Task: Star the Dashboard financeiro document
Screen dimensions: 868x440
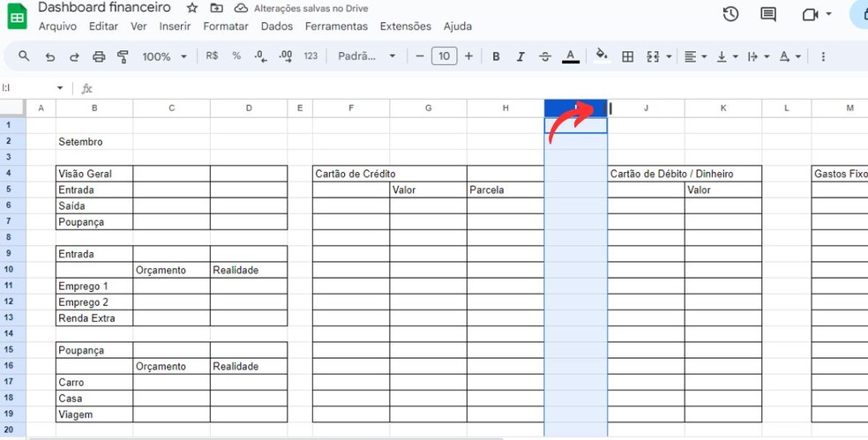Action: (192, 8)
